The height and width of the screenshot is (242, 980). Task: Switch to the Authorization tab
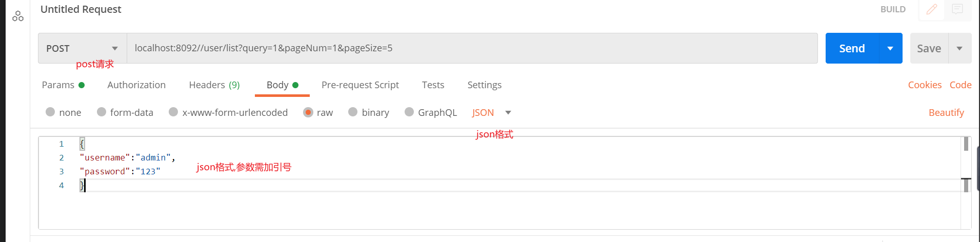pos(136,85)
